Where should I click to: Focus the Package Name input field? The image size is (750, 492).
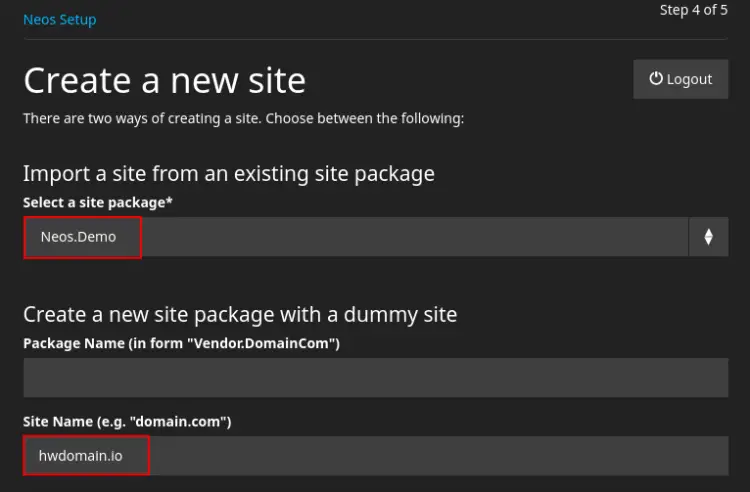375,377
